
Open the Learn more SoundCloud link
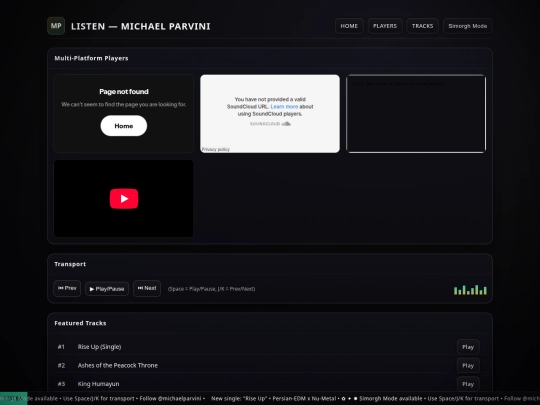(x=284, y=107)
